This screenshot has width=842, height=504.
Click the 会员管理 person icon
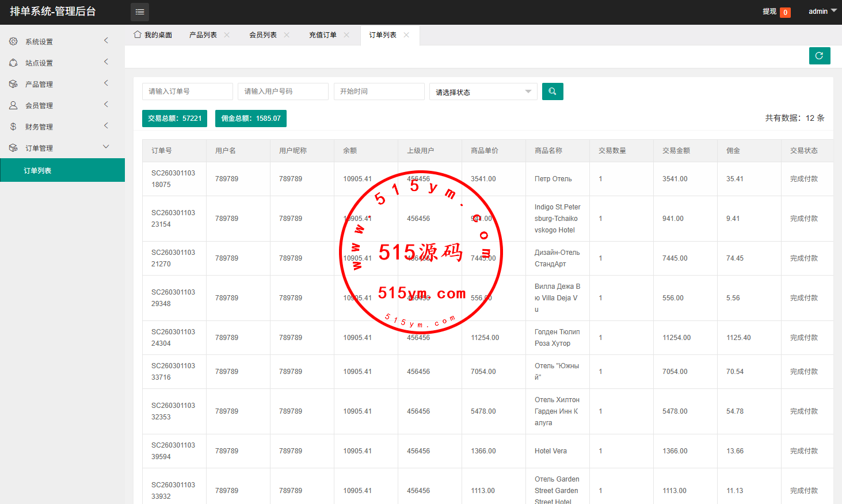tap(13, 105)
